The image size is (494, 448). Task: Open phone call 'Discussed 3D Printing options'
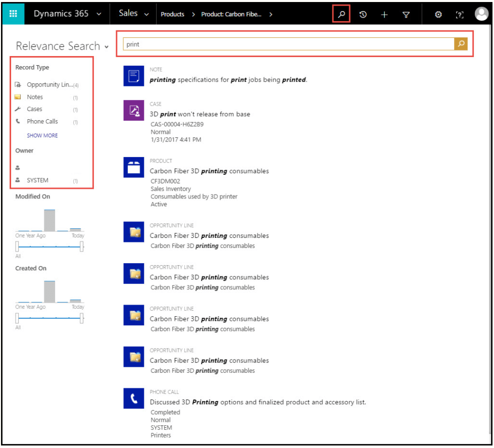click(x=258, y=402)
